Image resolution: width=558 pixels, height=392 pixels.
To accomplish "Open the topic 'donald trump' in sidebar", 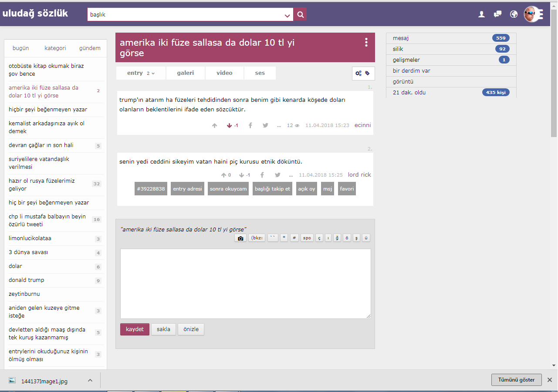I will (x=26, y=280).
